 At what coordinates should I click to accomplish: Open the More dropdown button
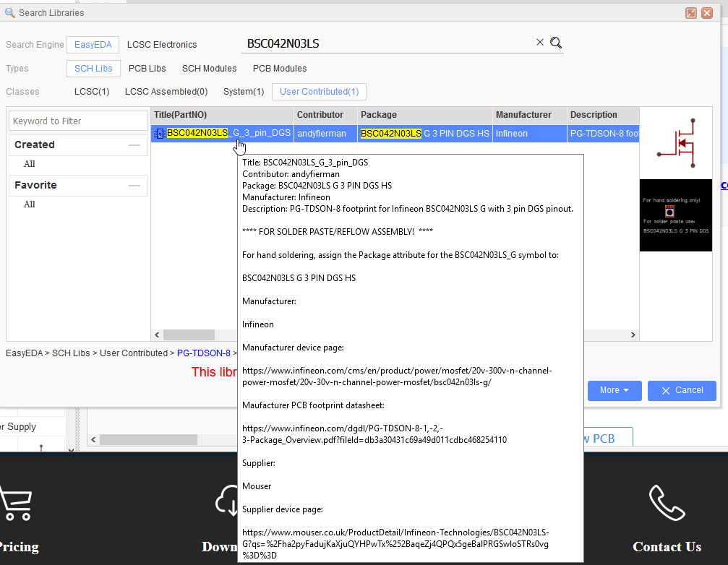coord(614,391)
